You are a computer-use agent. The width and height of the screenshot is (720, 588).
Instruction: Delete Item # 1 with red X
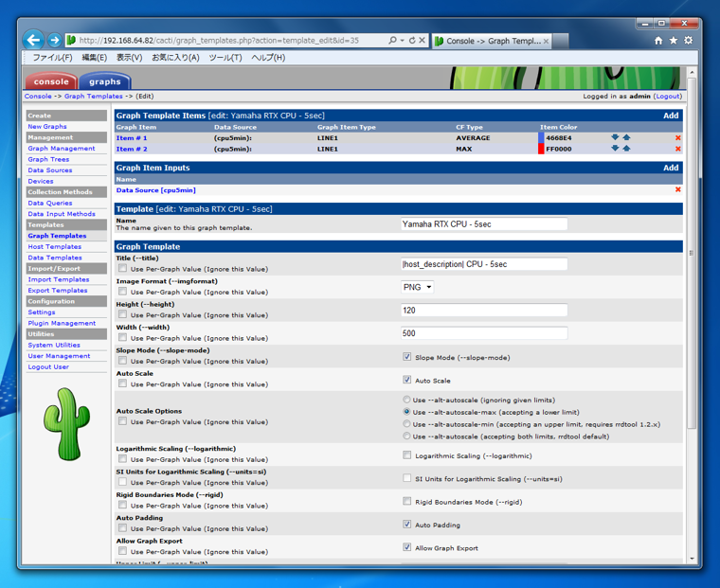pyautogui.click(x=678, y=137)
